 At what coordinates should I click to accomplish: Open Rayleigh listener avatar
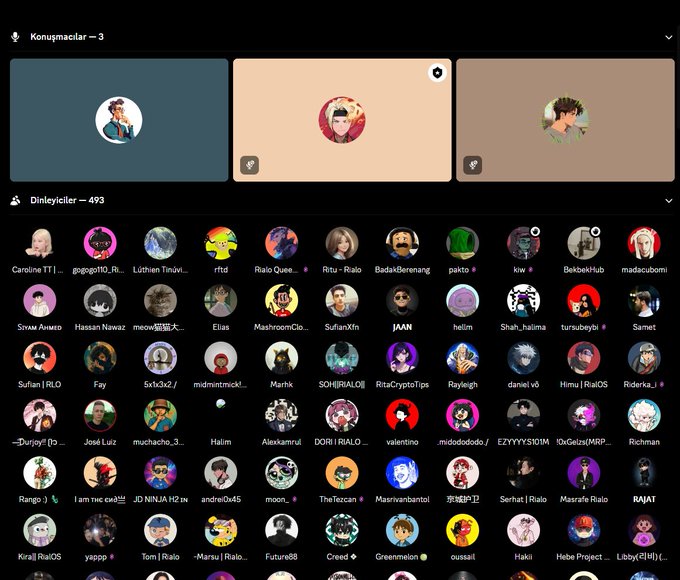462,358
